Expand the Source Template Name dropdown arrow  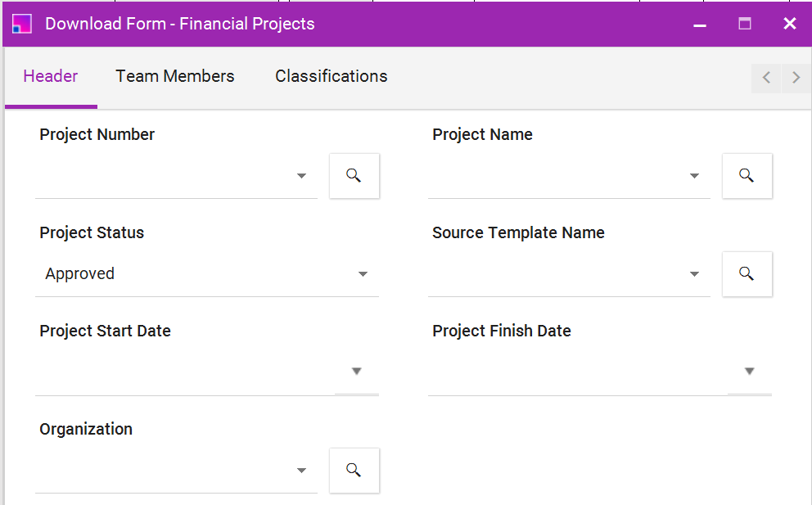tap(694, 274)
